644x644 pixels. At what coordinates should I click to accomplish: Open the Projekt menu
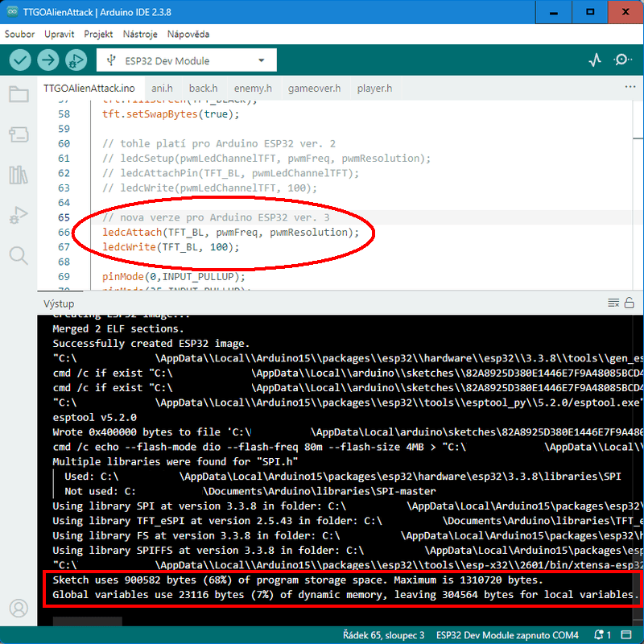pos(98,34)
